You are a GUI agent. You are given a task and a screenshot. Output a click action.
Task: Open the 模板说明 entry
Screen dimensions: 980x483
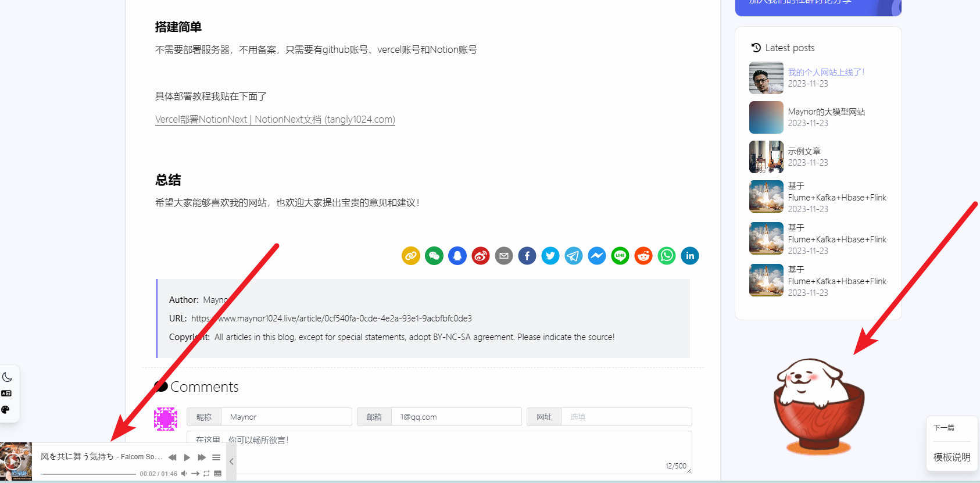(952, 457)
